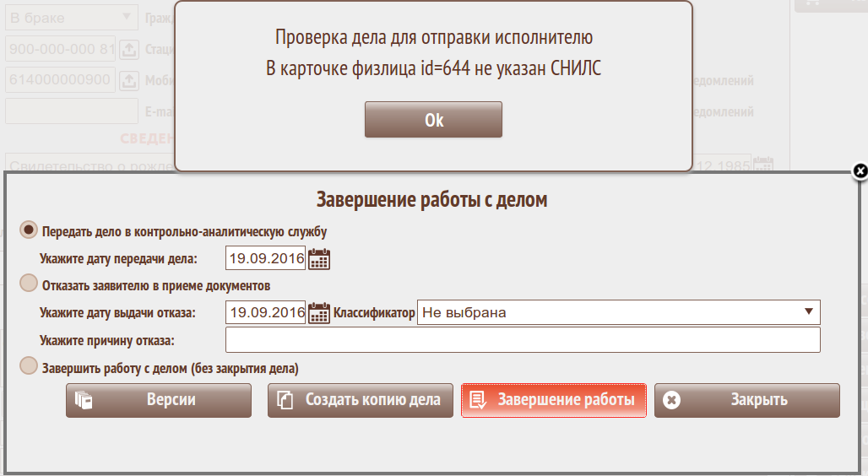
Task: Click the 'Закрыть' button
Action: click(x=747, y=401)
